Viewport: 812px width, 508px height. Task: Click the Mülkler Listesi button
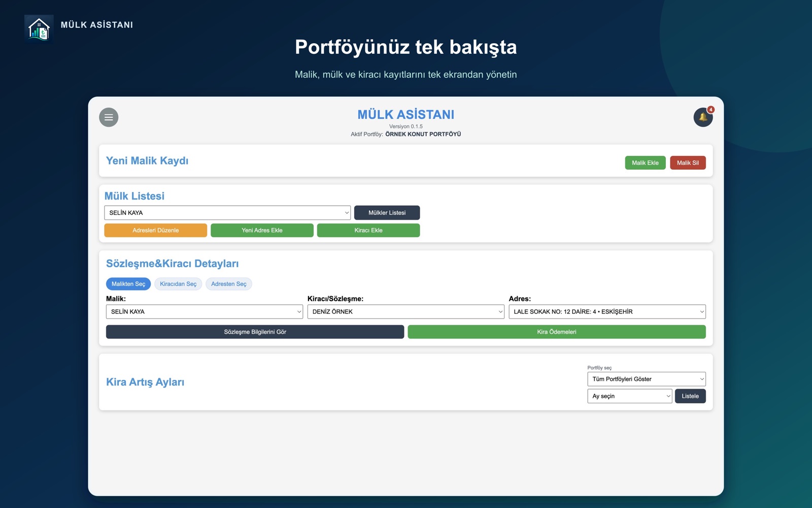point(387,213)
